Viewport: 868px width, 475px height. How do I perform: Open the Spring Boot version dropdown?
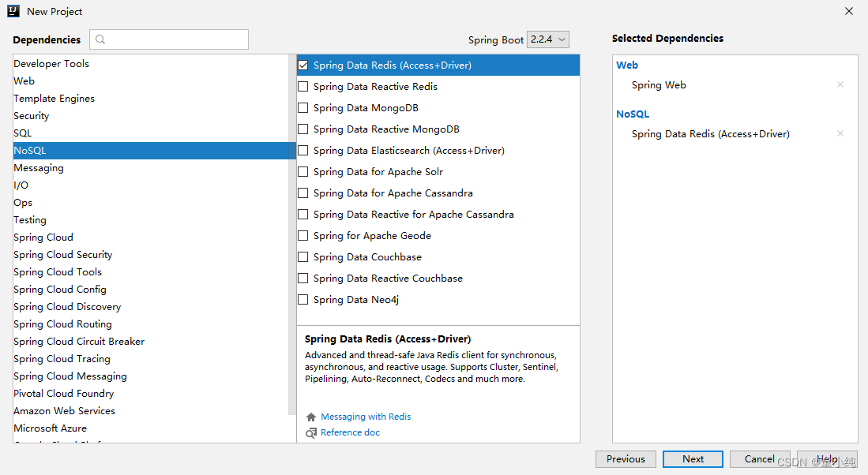(547, 39)
